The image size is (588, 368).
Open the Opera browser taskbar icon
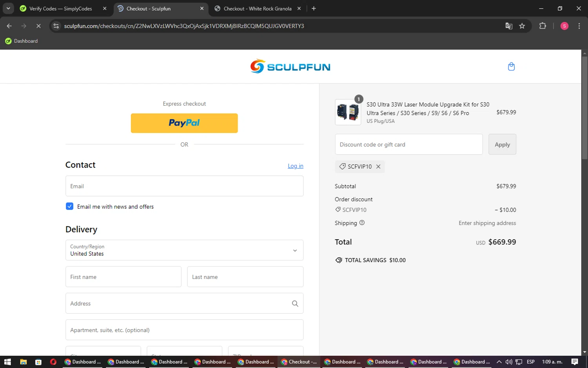click(x=53, y=362)
